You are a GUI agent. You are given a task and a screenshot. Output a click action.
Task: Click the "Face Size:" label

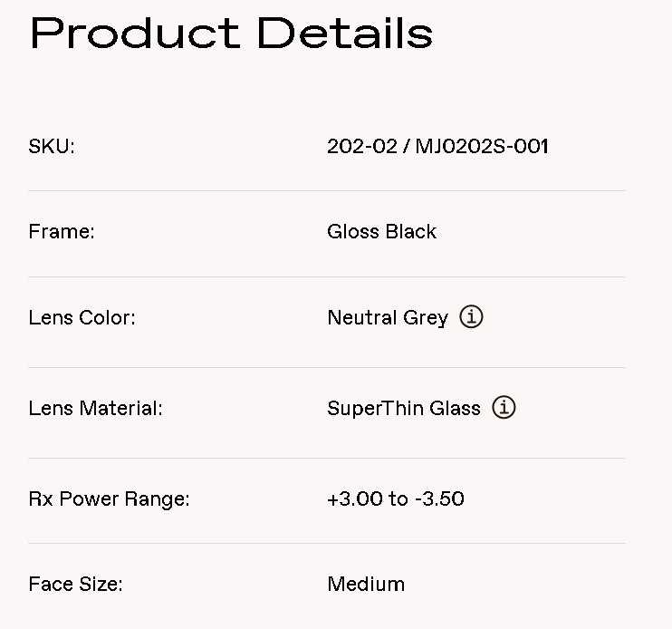75,585
